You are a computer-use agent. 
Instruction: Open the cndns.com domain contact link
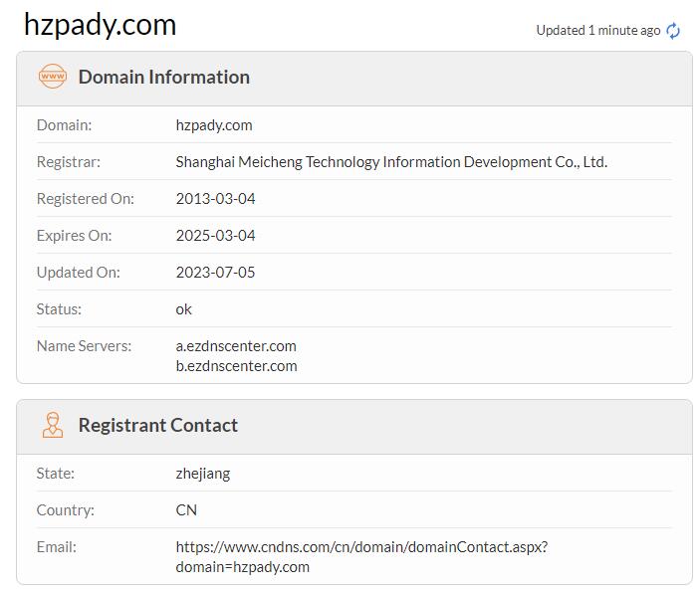click(361, 556)
